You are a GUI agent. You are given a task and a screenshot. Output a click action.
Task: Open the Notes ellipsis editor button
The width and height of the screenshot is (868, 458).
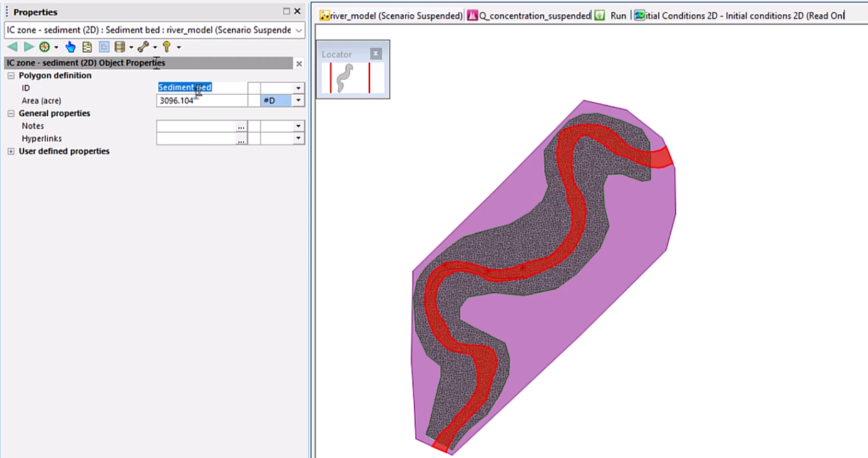(241, 126)
